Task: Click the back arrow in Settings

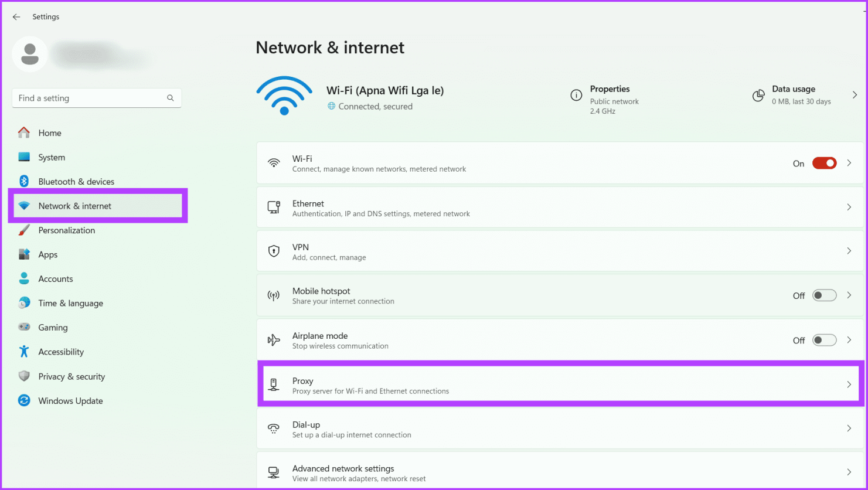Action: pyautogui.click(x=16, y=17)
